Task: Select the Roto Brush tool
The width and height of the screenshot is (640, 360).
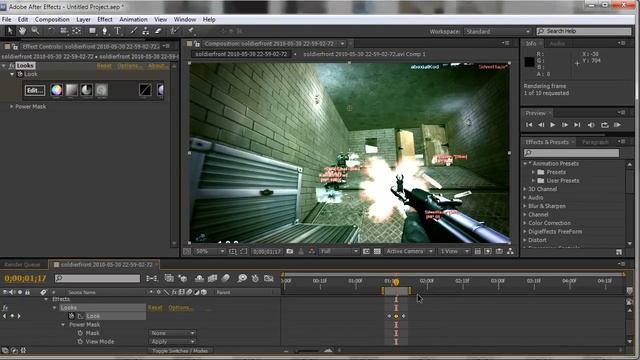Action: (x=174, y=31)
